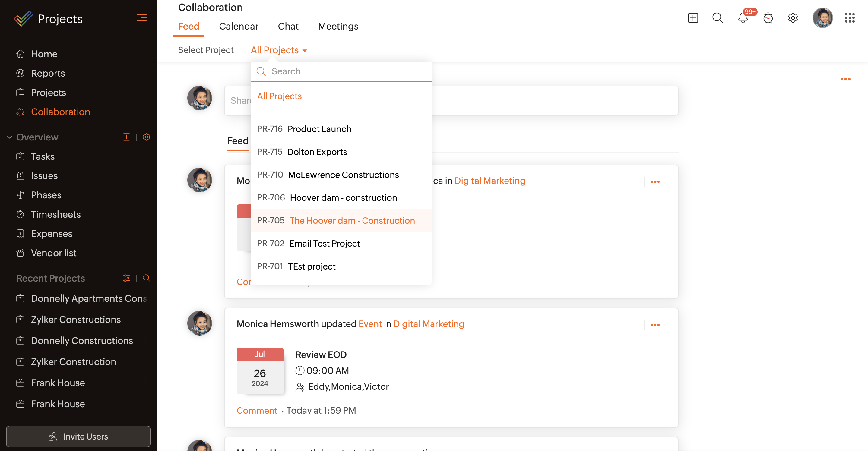Open Recent Projects filter sliders icon
Viewport: 868px width, 451px height.
point(126,278)
